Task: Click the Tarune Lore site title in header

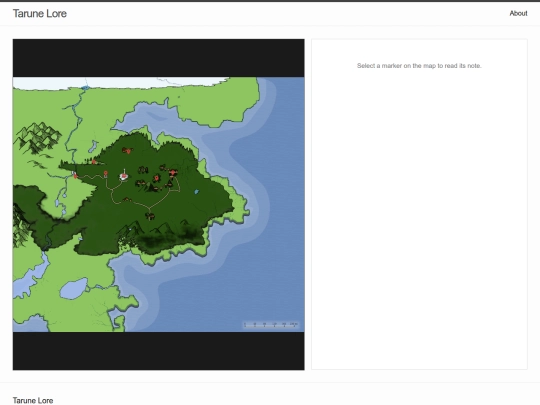Action: click(40, 13)
